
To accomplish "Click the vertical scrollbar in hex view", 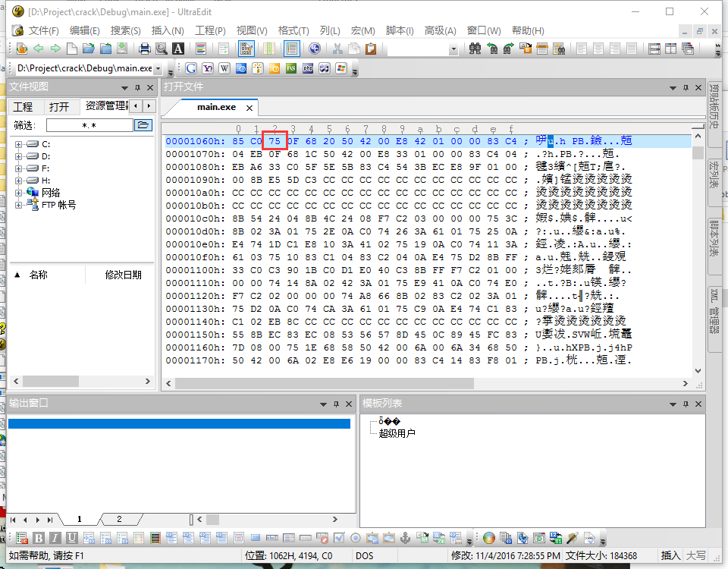I will pyautogui.click(x=698, y=250).
